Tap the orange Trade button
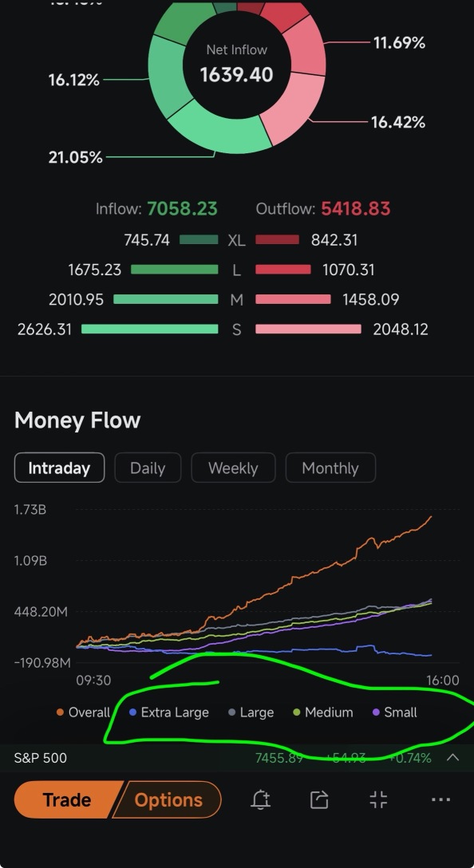The image size is (474, 868). 66,799
